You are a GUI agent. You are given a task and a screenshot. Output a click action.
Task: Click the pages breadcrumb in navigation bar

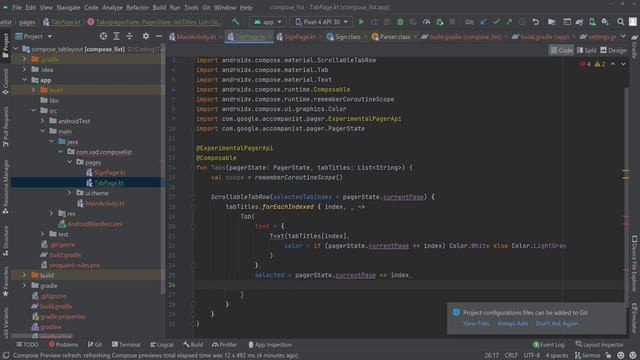tap(27, 22)
